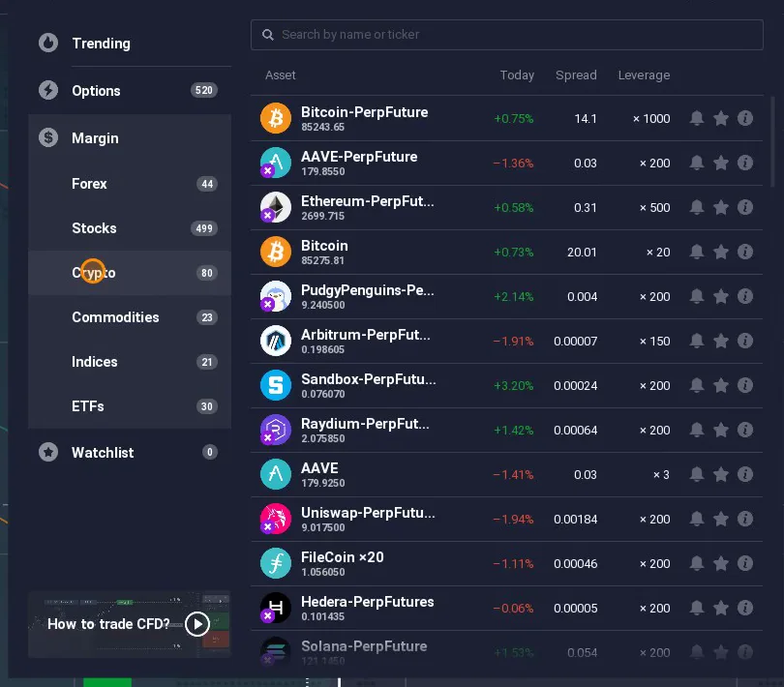The image size is (784, 687).
Task: Click the asset list scrollbar
Action: (772, 141)
